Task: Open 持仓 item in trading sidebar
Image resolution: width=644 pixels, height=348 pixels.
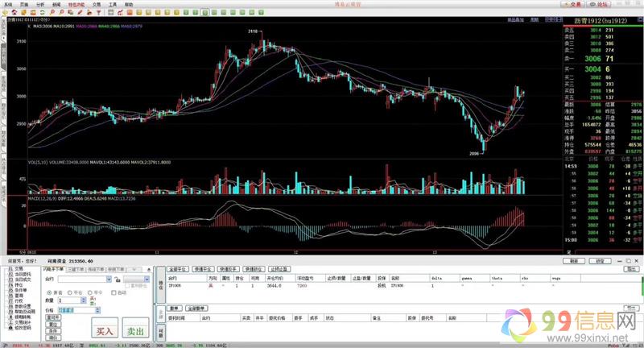Action: (x=19, y=285)
